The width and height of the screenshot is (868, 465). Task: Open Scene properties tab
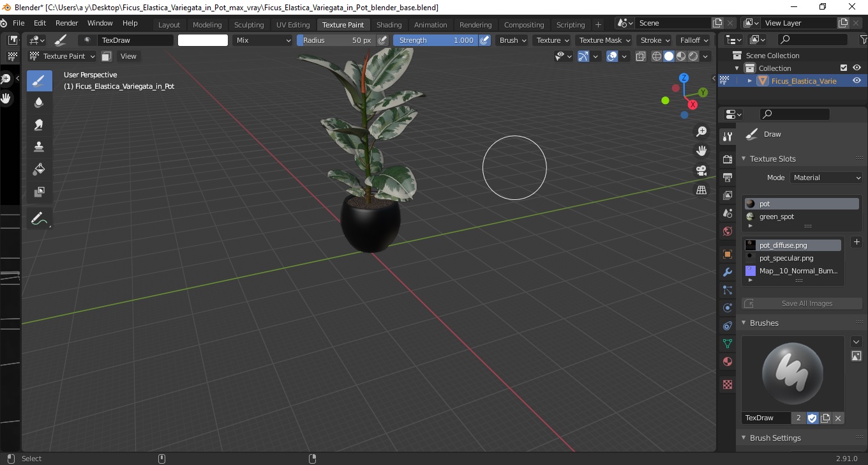pos(727,213)
